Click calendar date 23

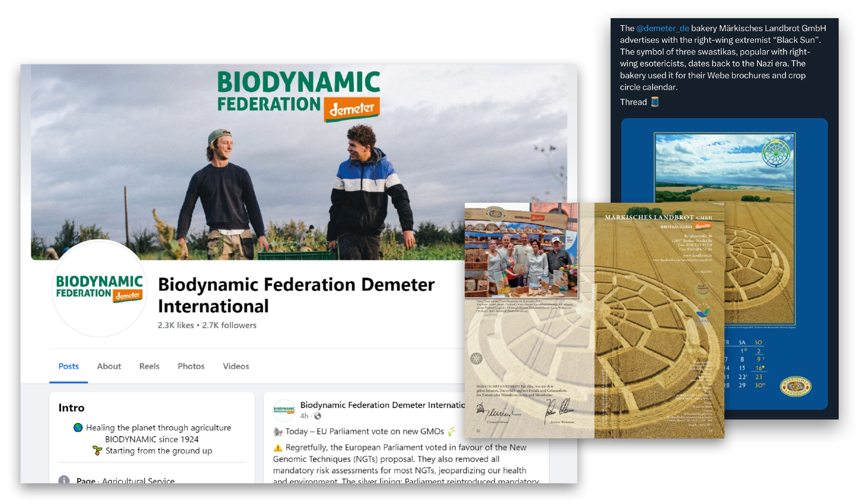pyautogui.click(x=759, y=377)
